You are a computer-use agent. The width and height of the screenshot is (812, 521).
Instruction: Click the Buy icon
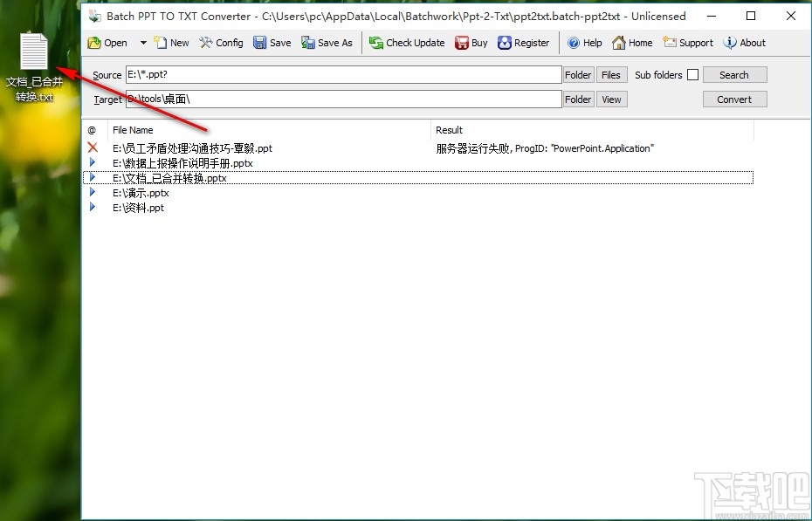coord(471,42)
